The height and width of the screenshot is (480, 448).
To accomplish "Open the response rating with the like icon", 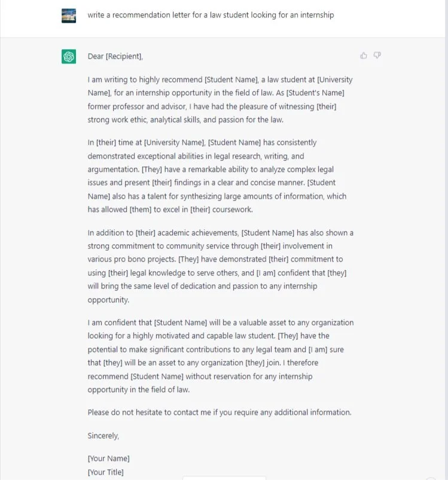I will [363, 55].
